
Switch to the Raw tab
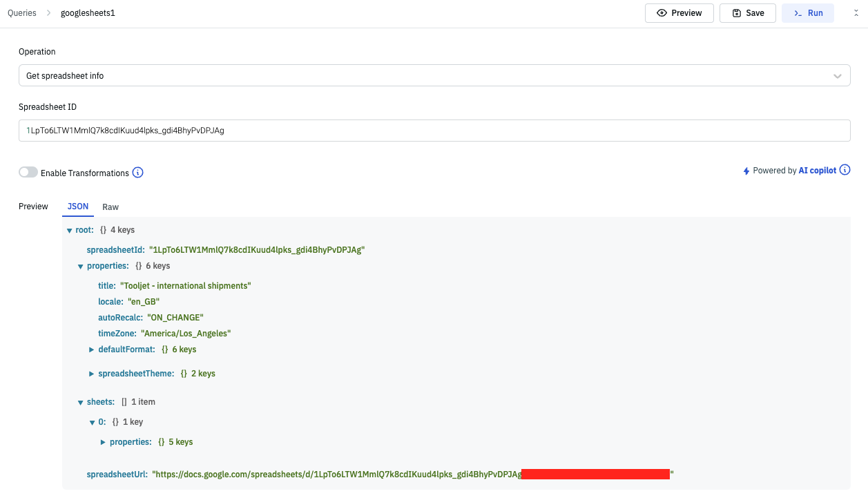110,207
